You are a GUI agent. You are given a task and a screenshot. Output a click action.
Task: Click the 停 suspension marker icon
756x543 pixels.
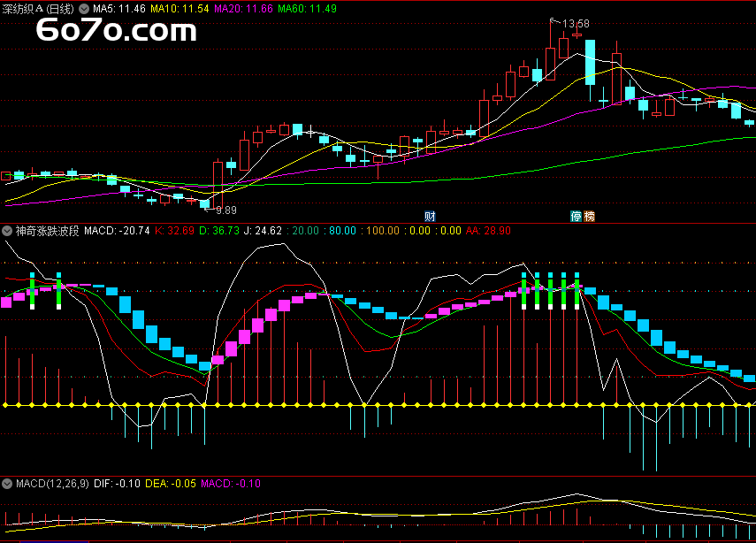click(x=577, y=216)
